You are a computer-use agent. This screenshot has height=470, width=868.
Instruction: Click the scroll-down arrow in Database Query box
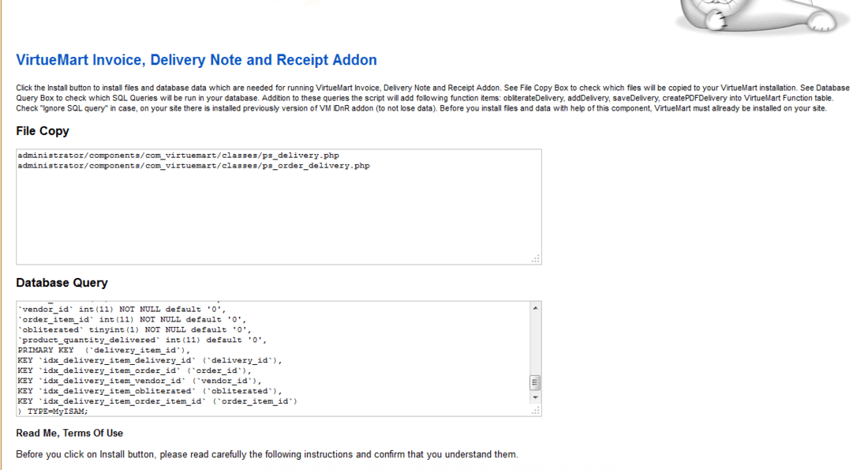point(535,397)
